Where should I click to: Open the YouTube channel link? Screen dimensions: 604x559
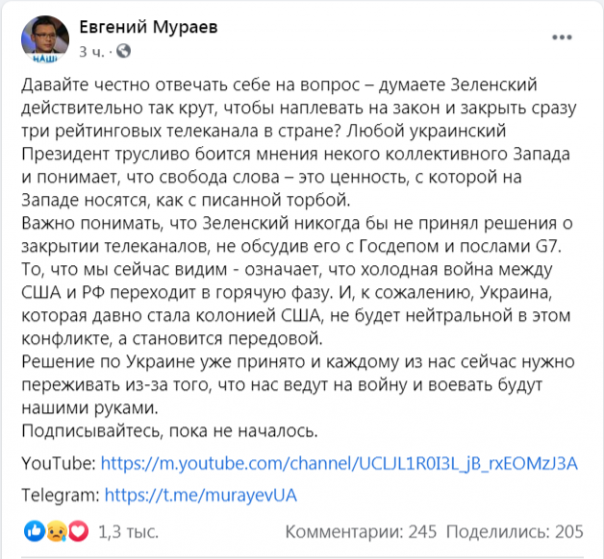click(340, 464)
